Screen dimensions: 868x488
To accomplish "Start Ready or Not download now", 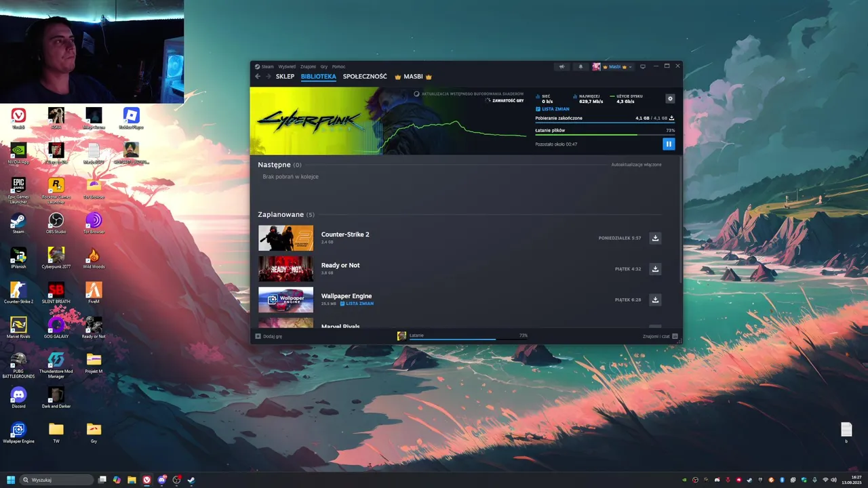I will coord(655,269).
